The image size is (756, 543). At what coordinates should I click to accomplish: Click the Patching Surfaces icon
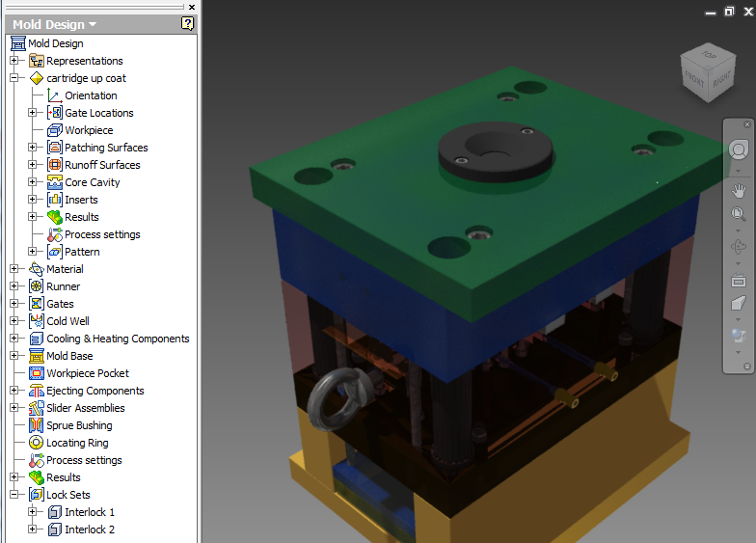coord(55,148)
